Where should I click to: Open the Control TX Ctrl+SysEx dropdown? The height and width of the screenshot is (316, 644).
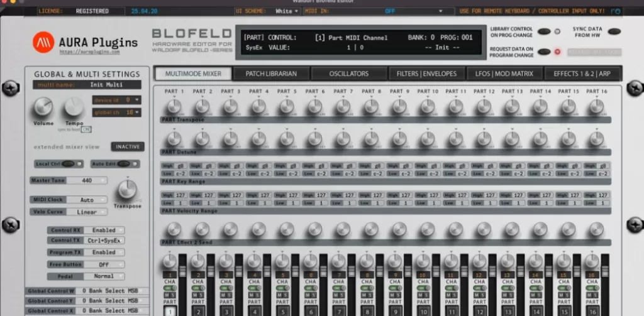(104, 241)
